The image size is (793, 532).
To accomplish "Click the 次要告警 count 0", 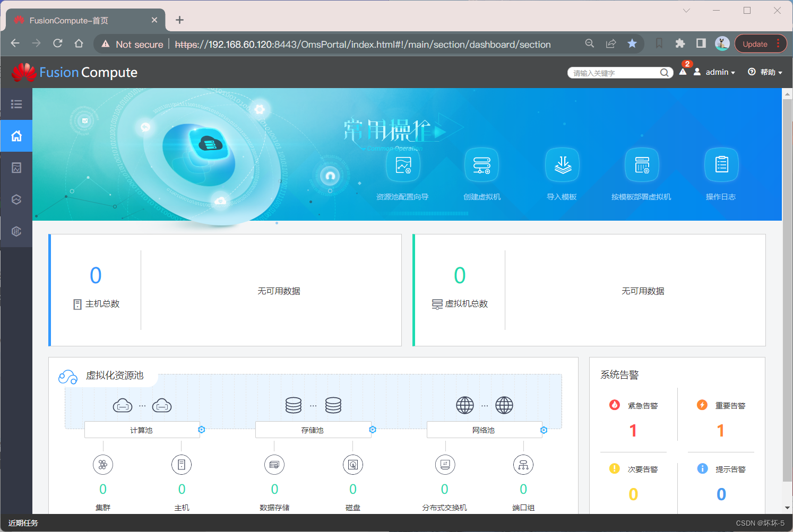I will click(633, 494).
